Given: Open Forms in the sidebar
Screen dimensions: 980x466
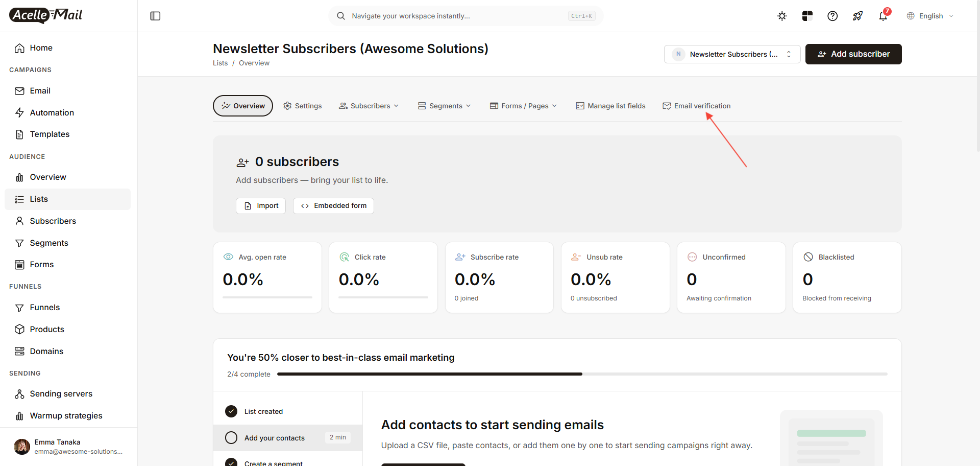Looking at the screenshot, I should (67, 264).
